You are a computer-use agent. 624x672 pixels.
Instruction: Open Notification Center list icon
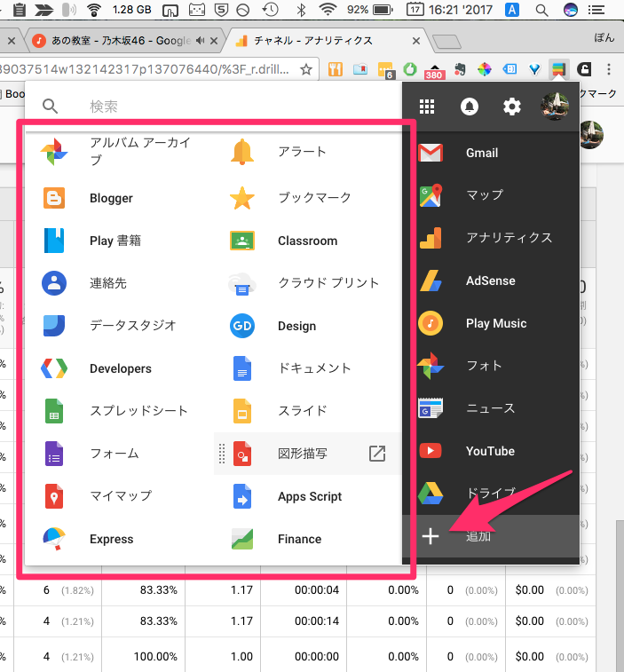(x=596, y=10)
